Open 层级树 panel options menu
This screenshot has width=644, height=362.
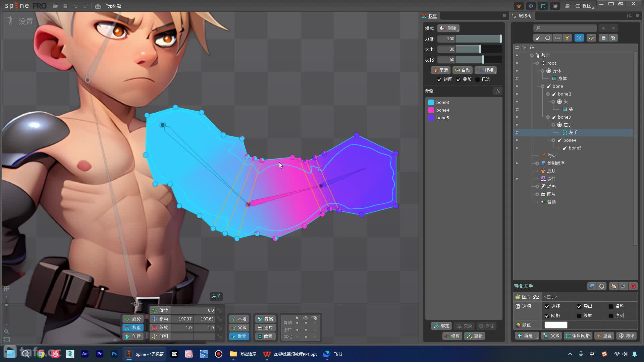638,15
